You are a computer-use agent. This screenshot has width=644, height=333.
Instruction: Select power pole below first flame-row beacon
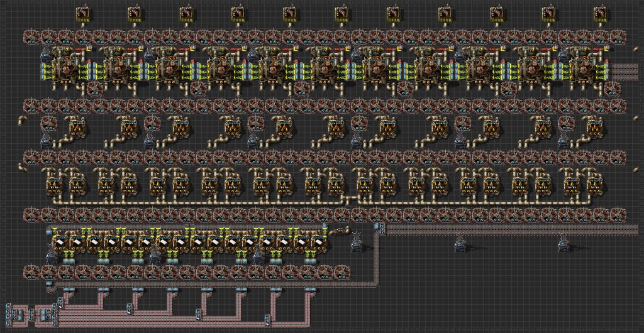pos(45,141)
